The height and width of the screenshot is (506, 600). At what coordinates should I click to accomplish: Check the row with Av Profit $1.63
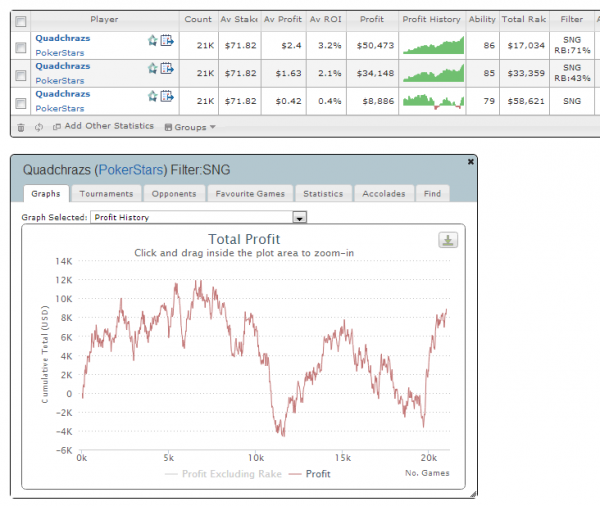click(21, 75)
